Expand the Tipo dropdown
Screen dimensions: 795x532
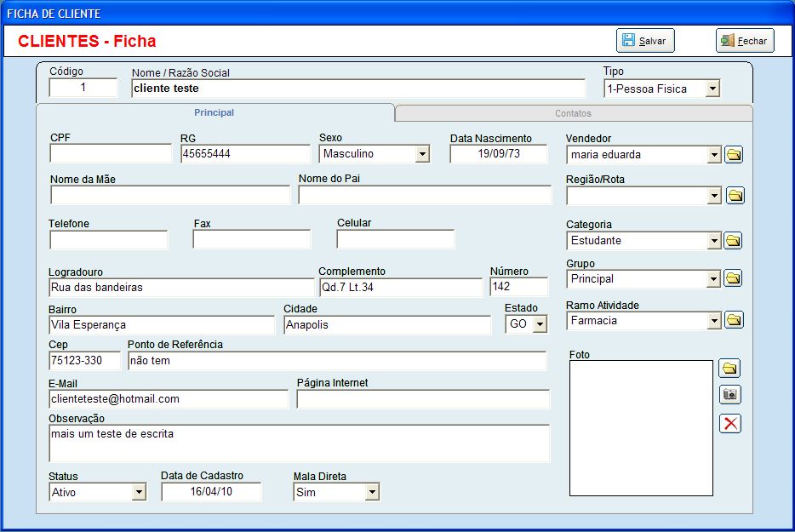712,89
